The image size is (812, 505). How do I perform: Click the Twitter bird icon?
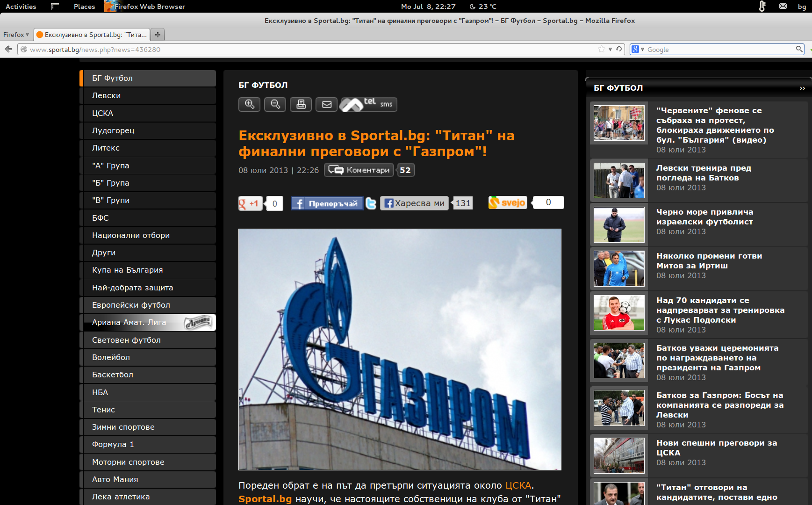(x=371, y=203)
